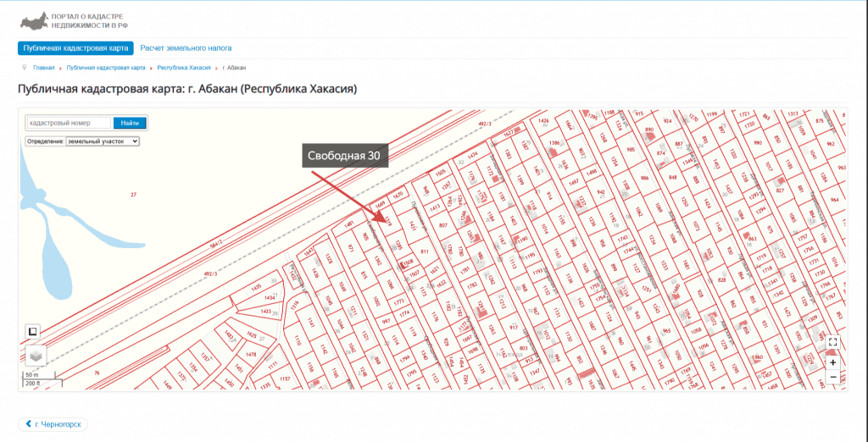The image size is (868, 442).
Task: Click the Russia map portal logo
Action: coord(33,20)
